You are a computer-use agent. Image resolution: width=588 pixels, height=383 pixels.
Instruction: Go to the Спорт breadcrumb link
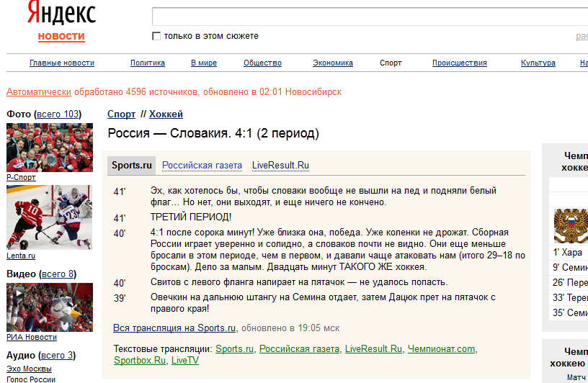click(x=121, y=114)
